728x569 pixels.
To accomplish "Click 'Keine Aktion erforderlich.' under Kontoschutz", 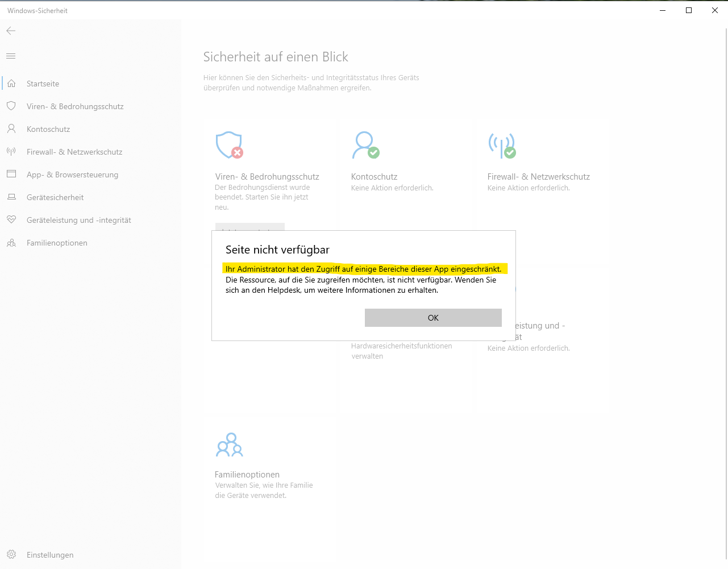I will click(392, 188).
